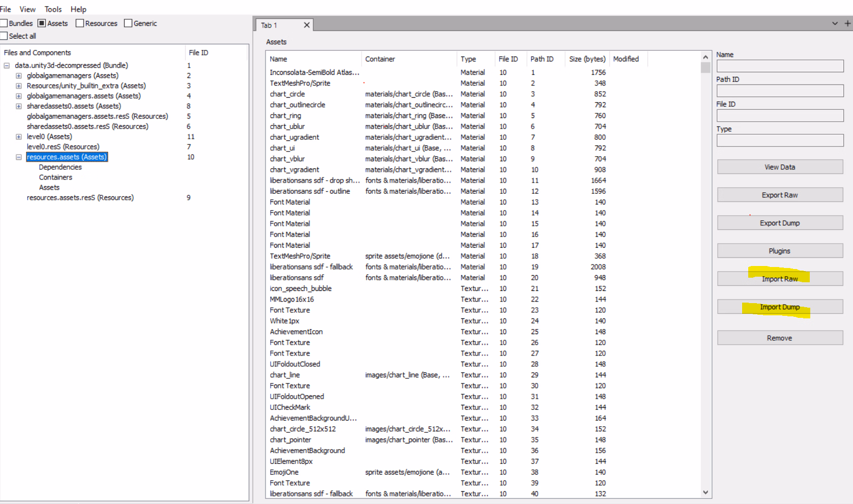Open the Tools menu
853x504 pixels.
click(x=53, y=9)
